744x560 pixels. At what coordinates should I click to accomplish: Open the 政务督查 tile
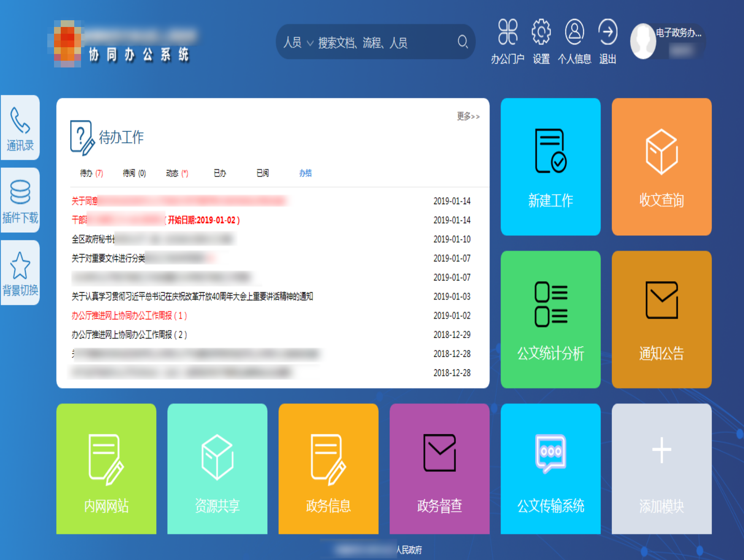[x=439, y=469]
